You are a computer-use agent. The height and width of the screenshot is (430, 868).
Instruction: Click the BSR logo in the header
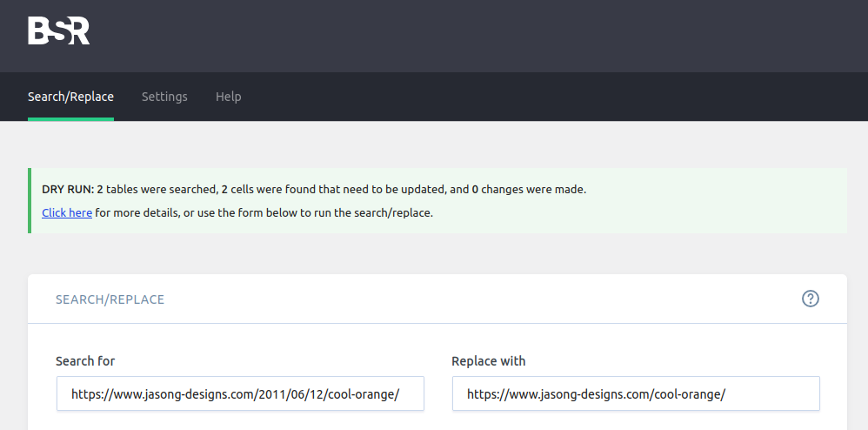coord(58,30)
